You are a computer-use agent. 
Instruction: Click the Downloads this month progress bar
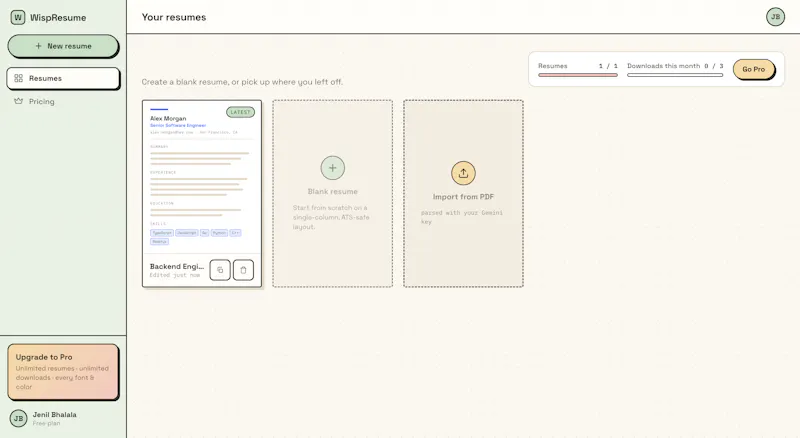click(675, 75)
